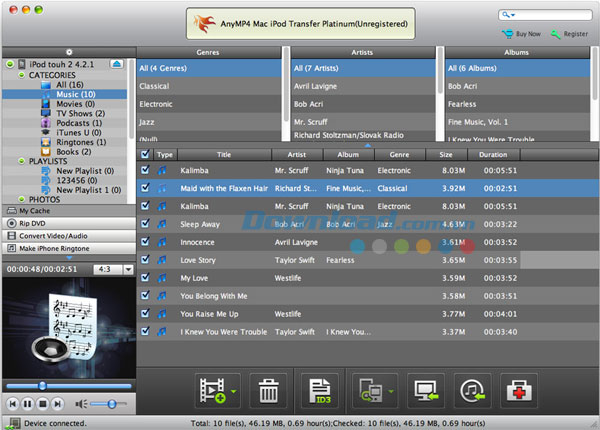Image resolution: width=600 pixels, height=430 pixels.
Task: Uncheck the Love Story track checkbox
Action: pyautogui.click(x=148, y=260)
